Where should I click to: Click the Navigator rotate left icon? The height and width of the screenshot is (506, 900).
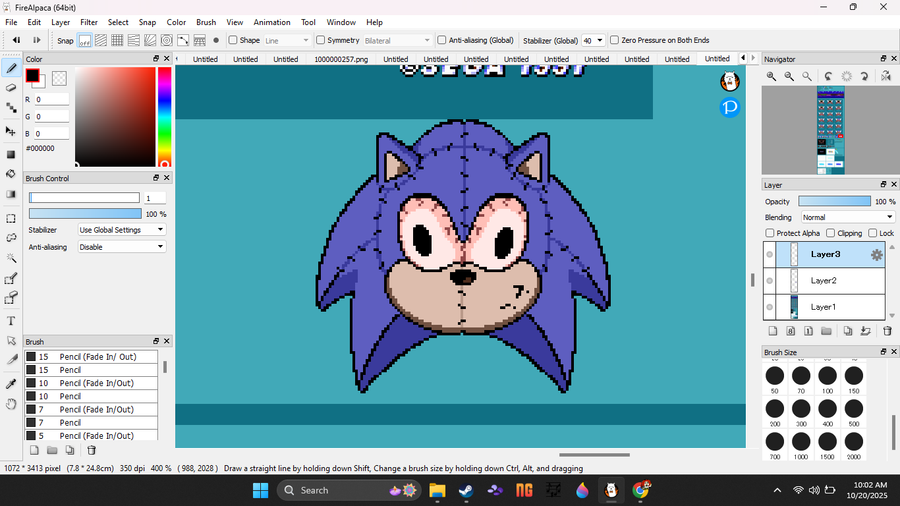(x=828, y=76)
